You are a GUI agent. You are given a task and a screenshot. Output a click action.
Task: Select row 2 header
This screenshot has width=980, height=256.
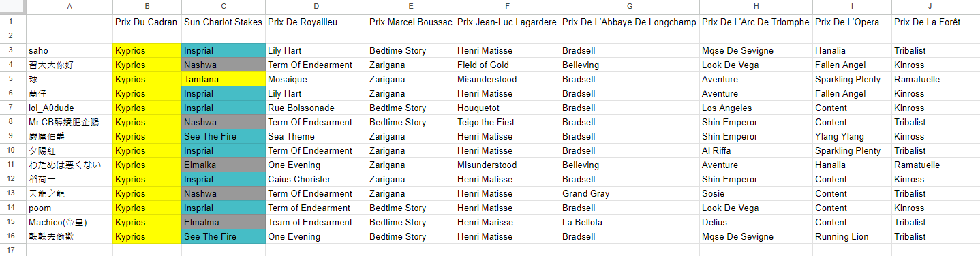point(13,36)
